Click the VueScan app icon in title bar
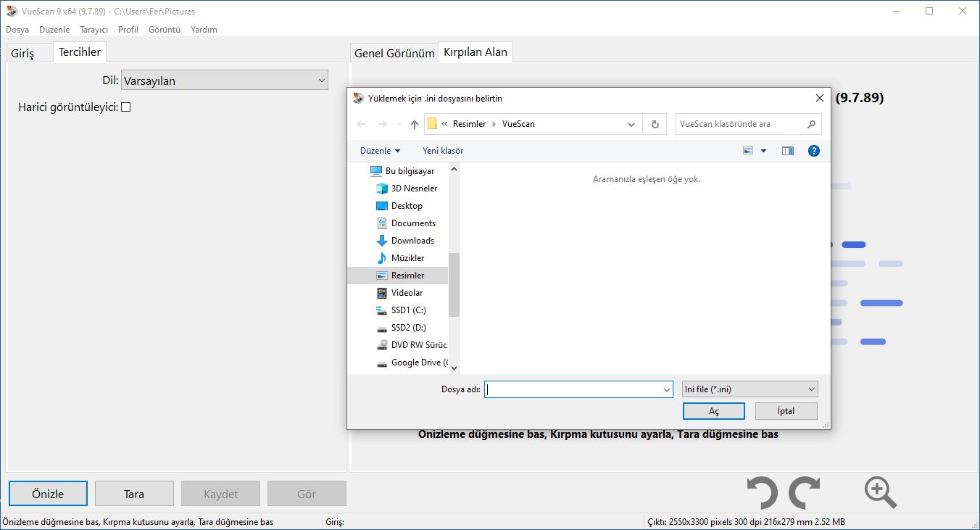 point(12,11)
